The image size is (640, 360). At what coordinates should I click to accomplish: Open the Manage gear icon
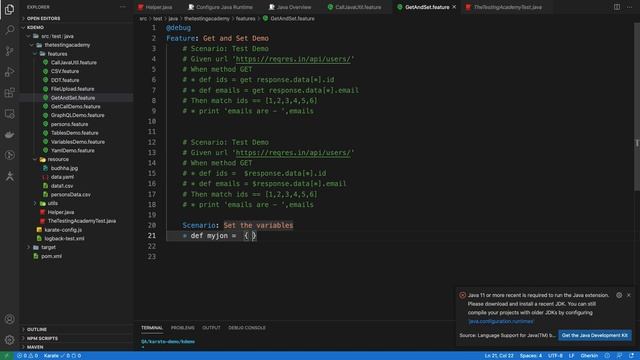pos(9,340)
